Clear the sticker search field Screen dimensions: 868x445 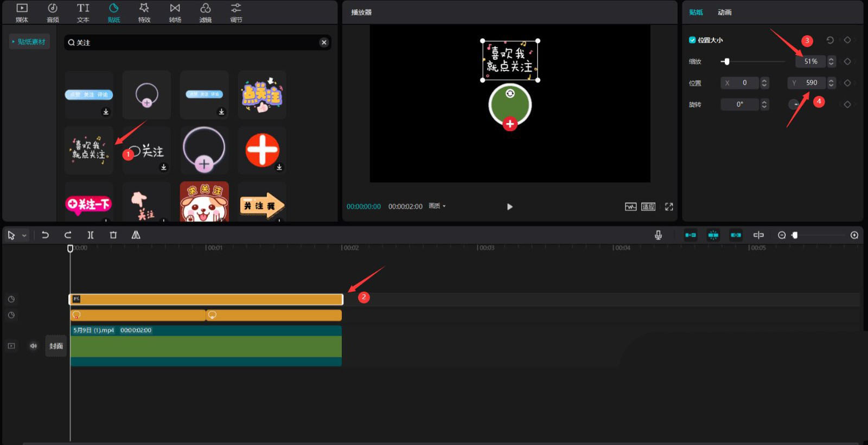pos(324,42)
